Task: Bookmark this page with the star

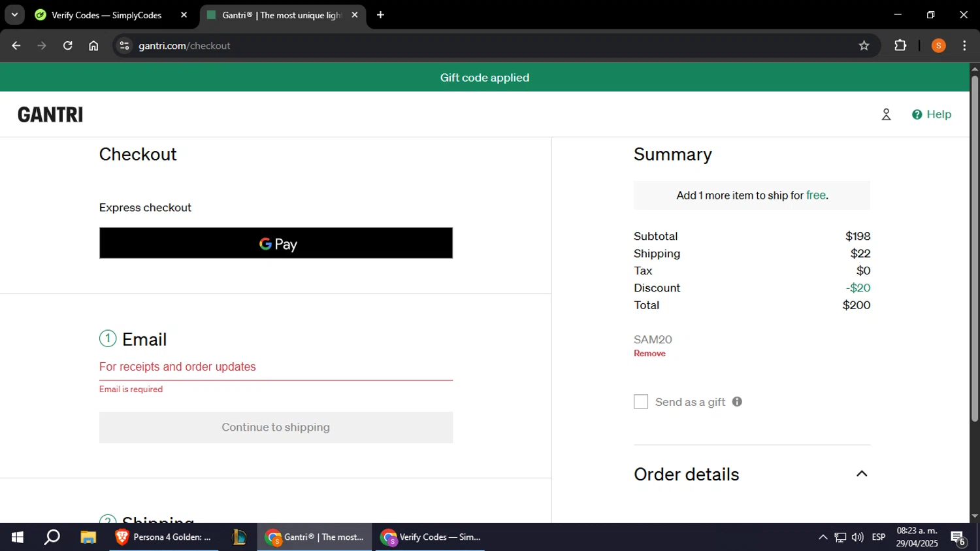Action: (x=864, y=46)
